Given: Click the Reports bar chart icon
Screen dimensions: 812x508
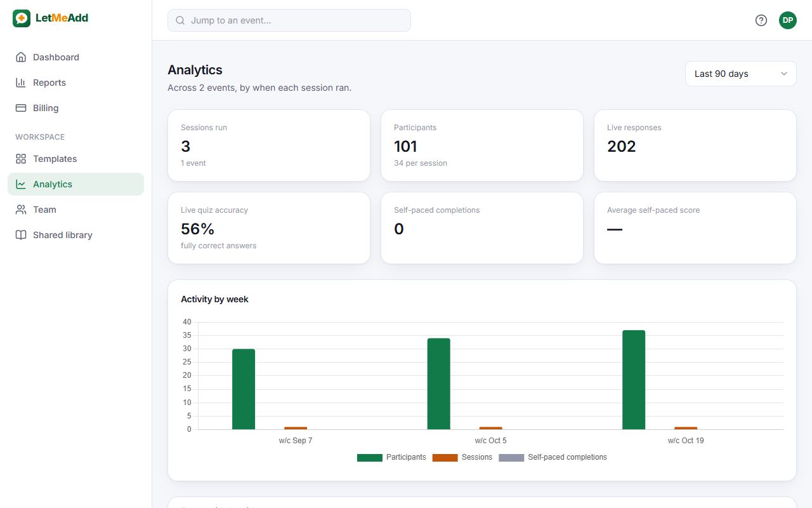Looking at the screenshot, I should click(21, 83).
